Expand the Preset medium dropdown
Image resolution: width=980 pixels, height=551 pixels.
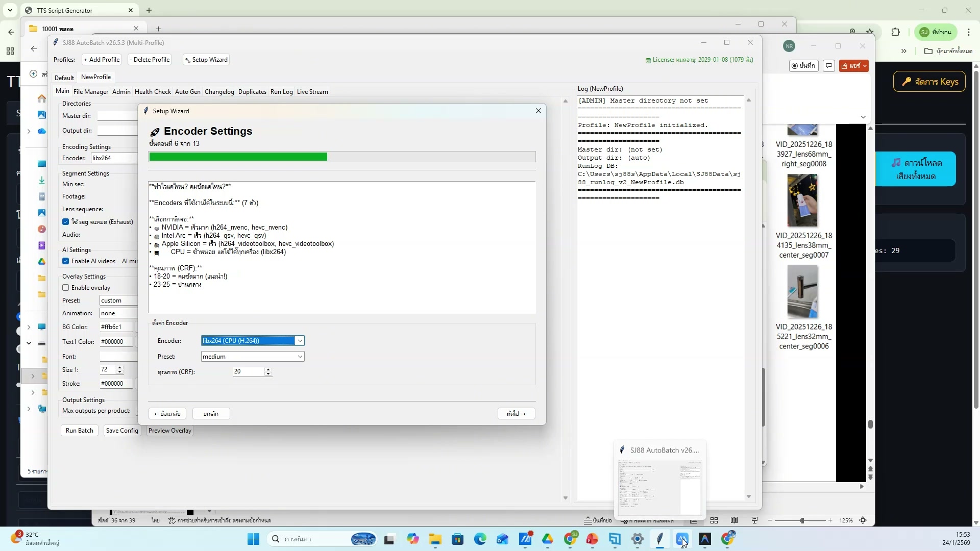click(x=300, y=357)
